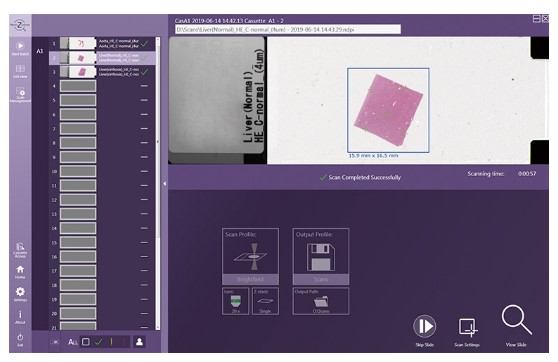Toggle the empty-slot filter checkbox next to All
This screenshot has height=362, width=558.
tap(86, 342)
